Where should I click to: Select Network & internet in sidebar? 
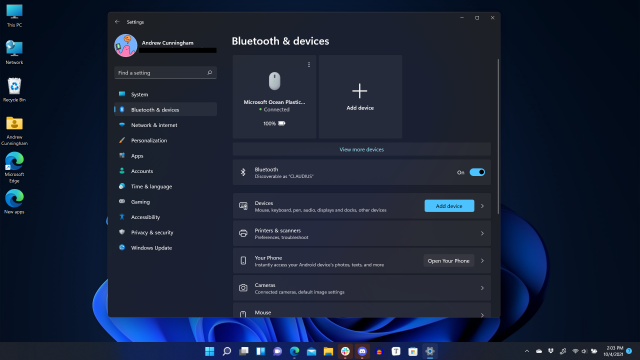point(165,125)
